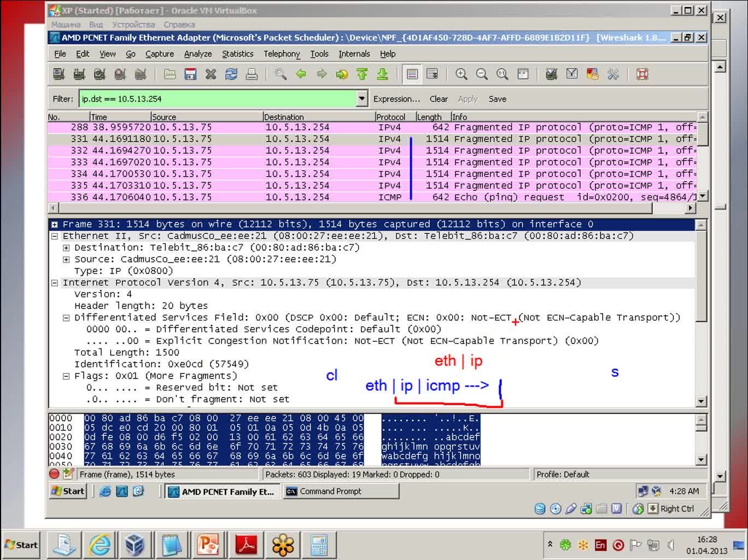
Task: Open Wireshark preferences toolbar icon
Action: pos(613,74)
